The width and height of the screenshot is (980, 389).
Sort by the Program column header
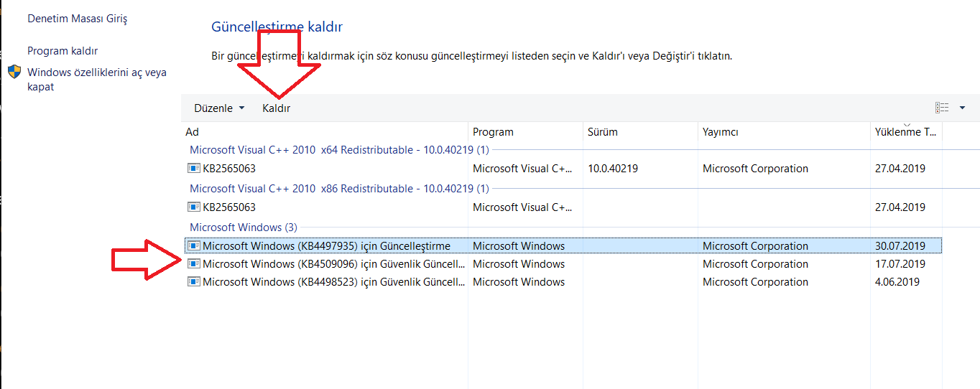525,132
